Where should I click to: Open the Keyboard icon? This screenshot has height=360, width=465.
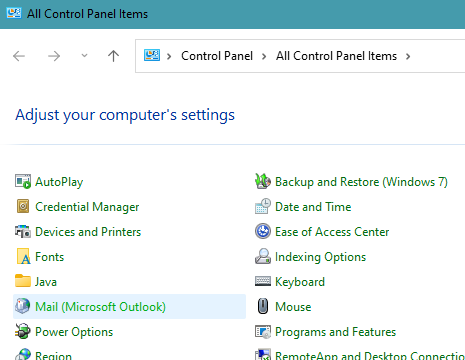[x=263, y=281]
